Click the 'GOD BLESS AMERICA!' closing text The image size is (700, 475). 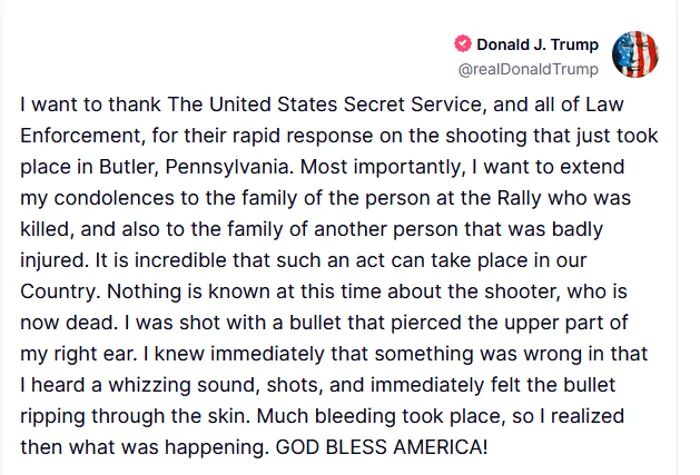pos(381,447)
